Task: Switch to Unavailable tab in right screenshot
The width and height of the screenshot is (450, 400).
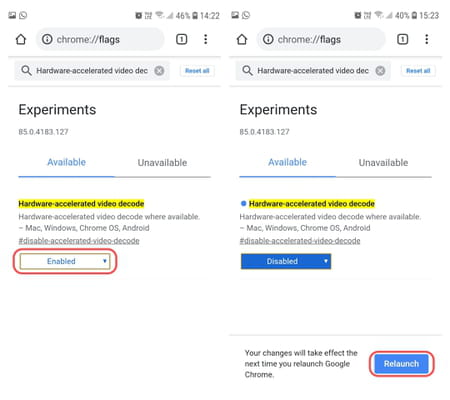Action: (x=383, y=163)
